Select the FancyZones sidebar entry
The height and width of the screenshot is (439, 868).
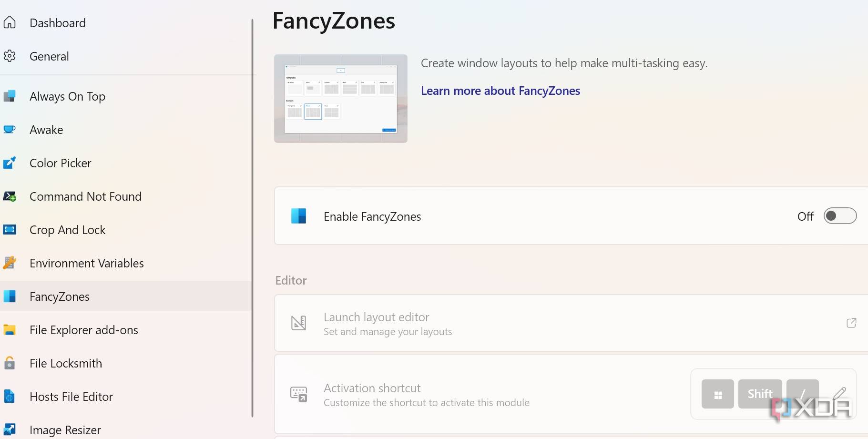[126, 296]
